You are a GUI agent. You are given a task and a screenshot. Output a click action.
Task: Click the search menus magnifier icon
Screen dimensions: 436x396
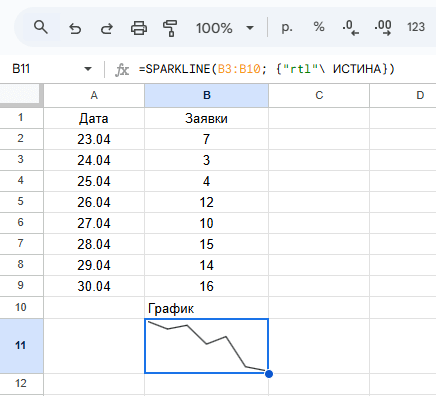(41, 27)
